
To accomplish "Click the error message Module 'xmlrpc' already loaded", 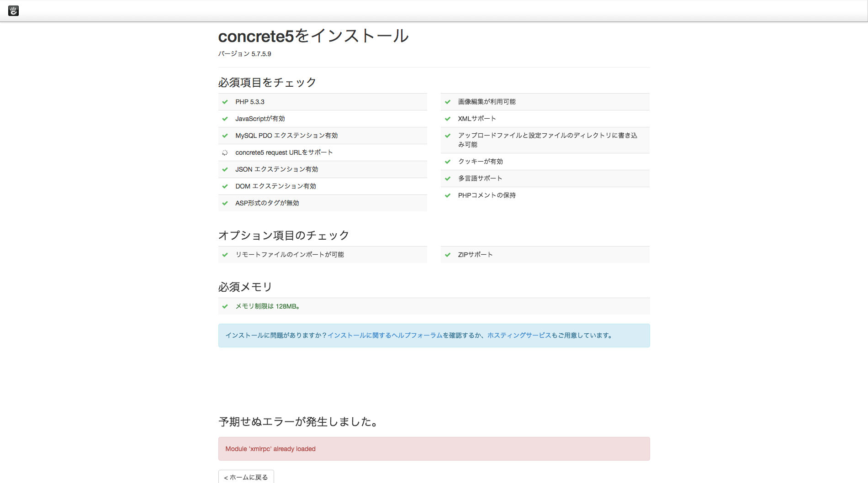I will coord(270,449).
